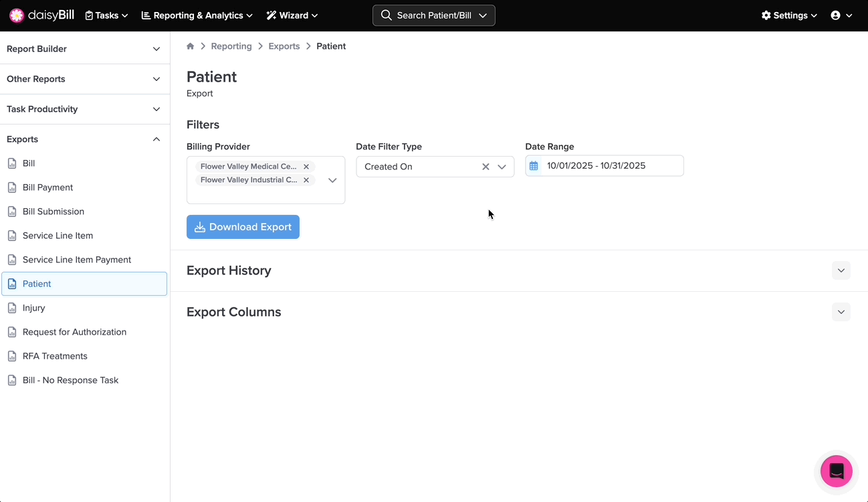Open the Date Filter Type dropdown
868x502 pixels.
click(x=502, y=167)
